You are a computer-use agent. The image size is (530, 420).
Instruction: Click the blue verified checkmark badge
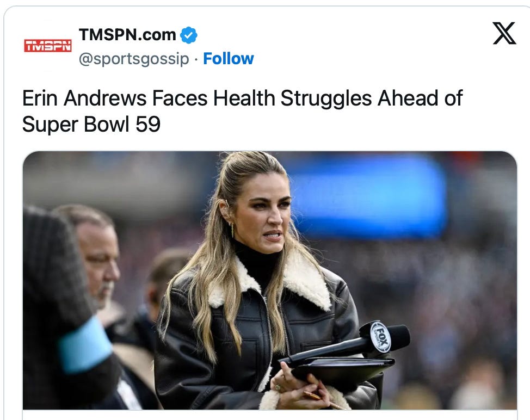[x=189, y=35]
